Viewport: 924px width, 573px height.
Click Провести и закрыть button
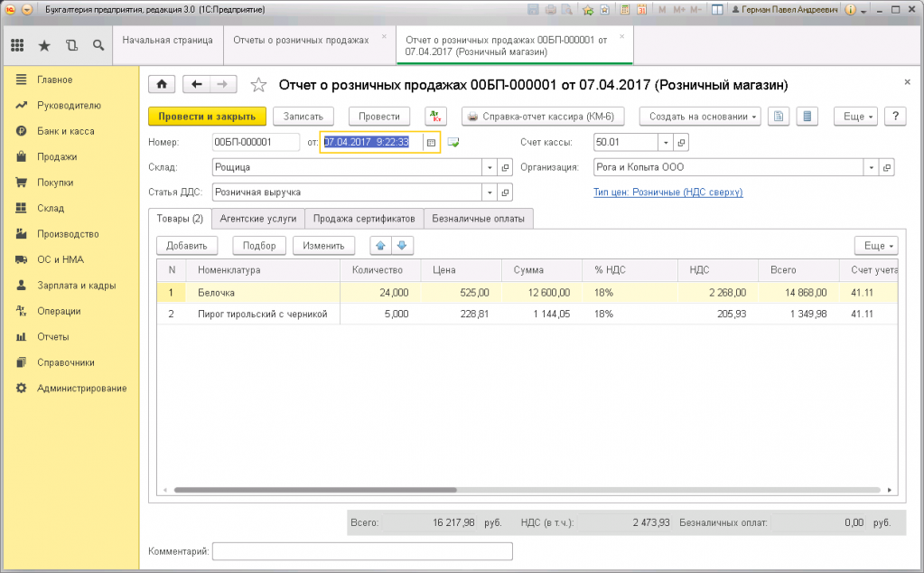(207, 117)
